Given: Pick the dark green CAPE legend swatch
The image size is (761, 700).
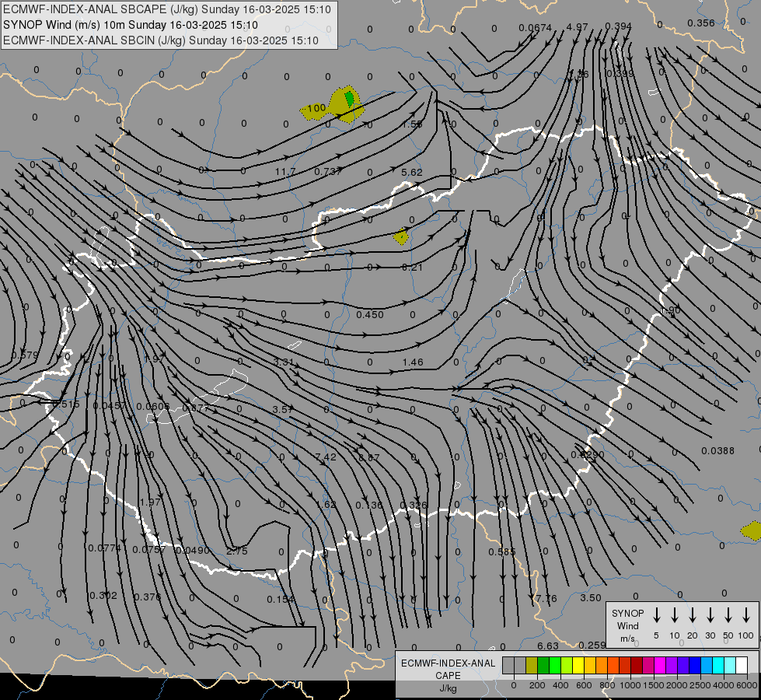Looking at the screenshot, I should pos(543,665).
